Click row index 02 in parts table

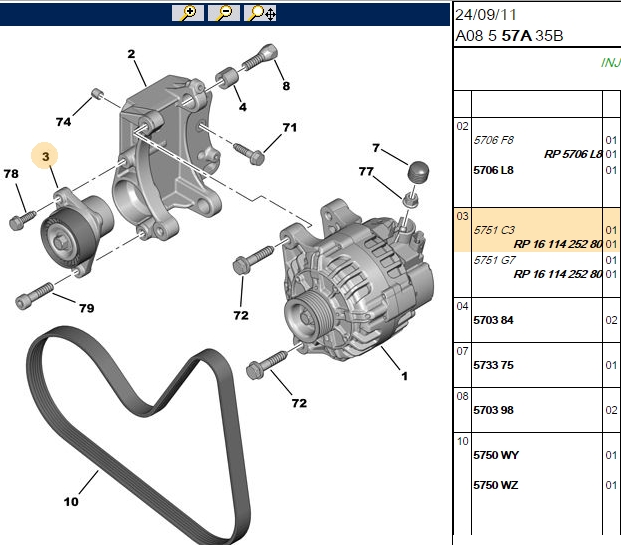point(463,126)
